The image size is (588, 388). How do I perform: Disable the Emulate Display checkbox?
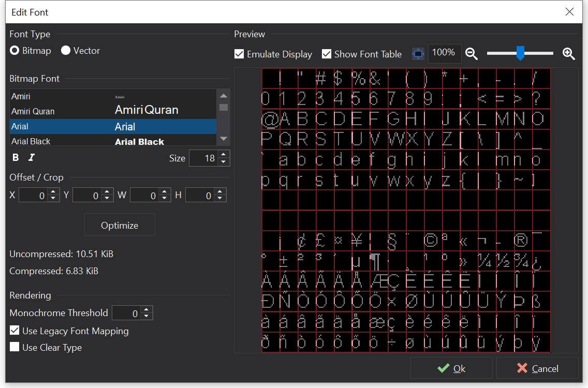239,54
